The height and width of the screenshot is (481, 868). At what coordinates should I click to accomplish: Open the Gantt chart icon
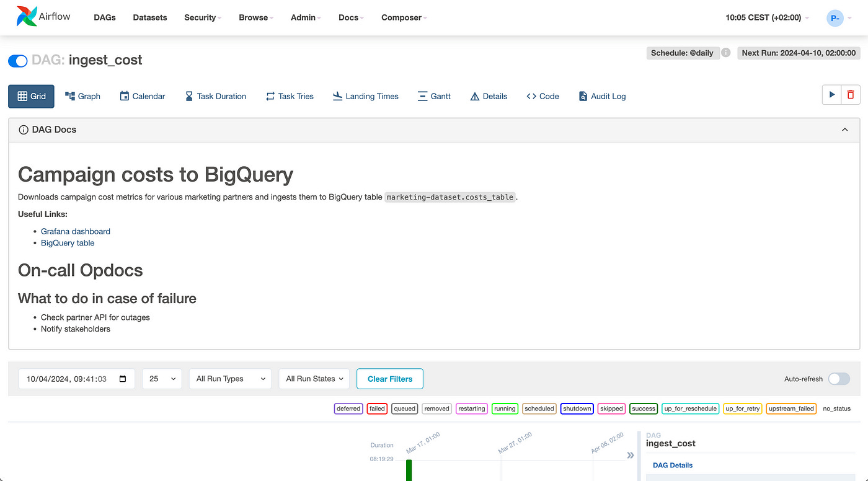pyautogui.click(x=423, y=96)
